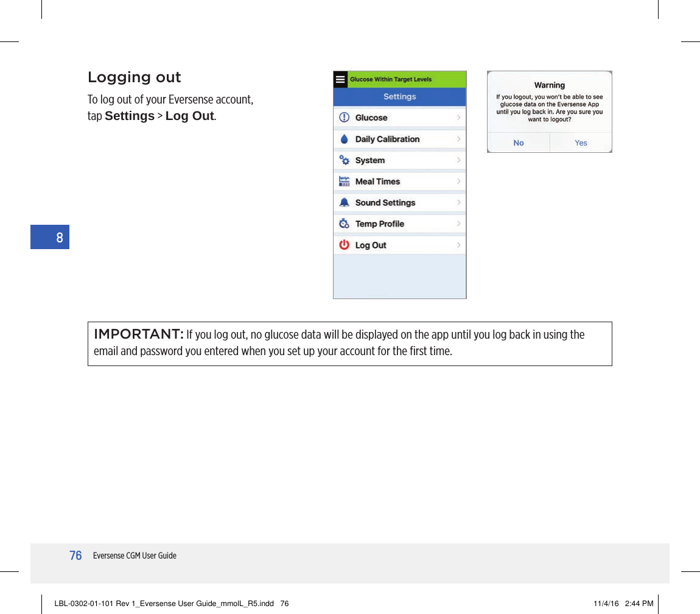Open Daily Calibration settings

point(399,139)
